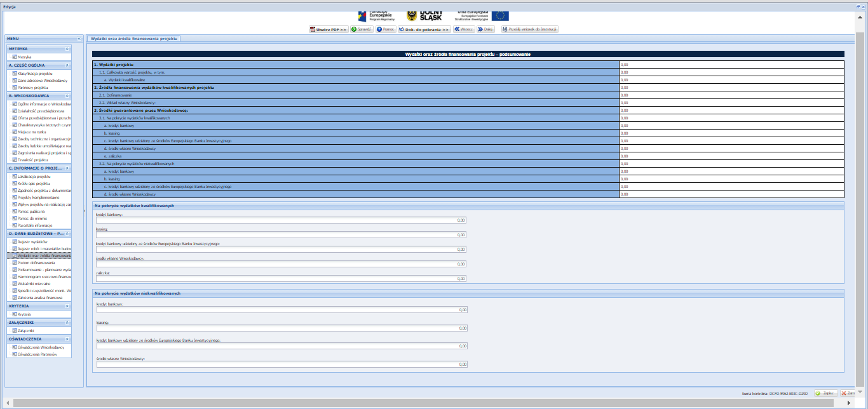This screenshot has height=409, width=868.
Task: Collapse the METRYKA section
Action: click(67, 48)
